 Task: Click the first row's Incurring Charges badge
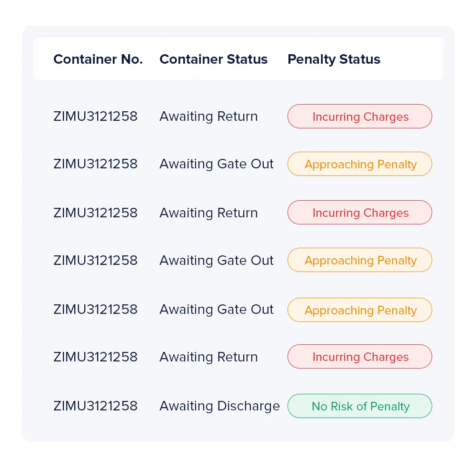coord(360,117)
